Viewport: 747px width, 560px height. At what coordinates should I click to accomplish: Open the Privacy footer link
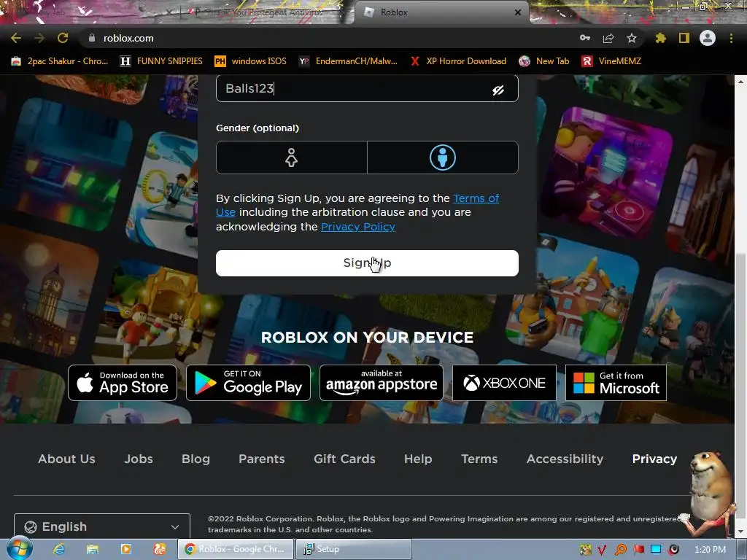click(654, 459)
